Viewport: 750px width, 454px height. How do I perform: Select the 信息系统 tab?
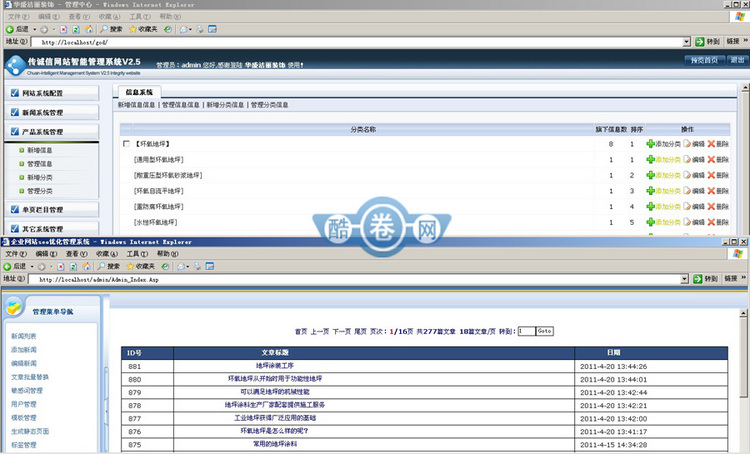(139, 92)
